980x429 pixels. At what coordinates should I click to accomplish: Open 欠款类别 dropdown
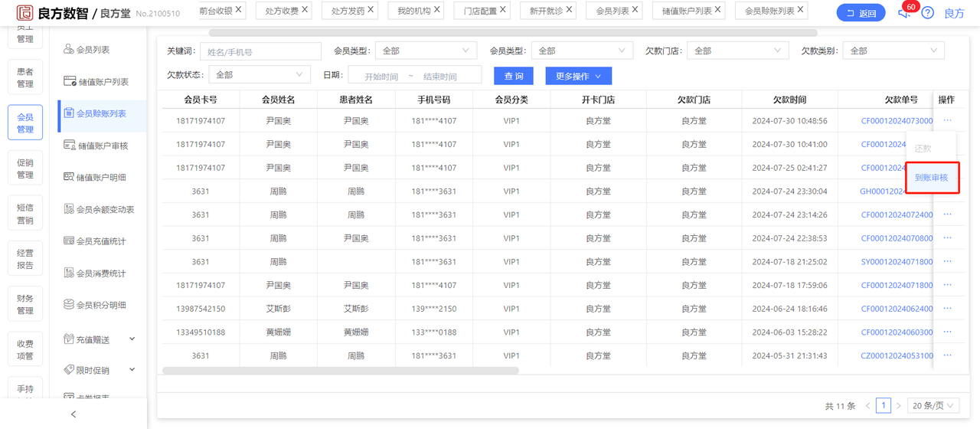893,51
